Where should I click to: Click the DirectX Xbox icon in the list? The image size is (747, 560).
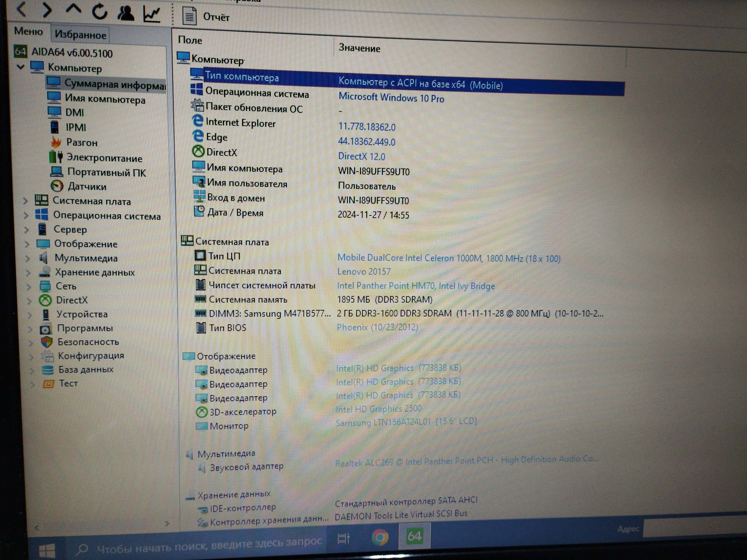click(x=198, y=151)
